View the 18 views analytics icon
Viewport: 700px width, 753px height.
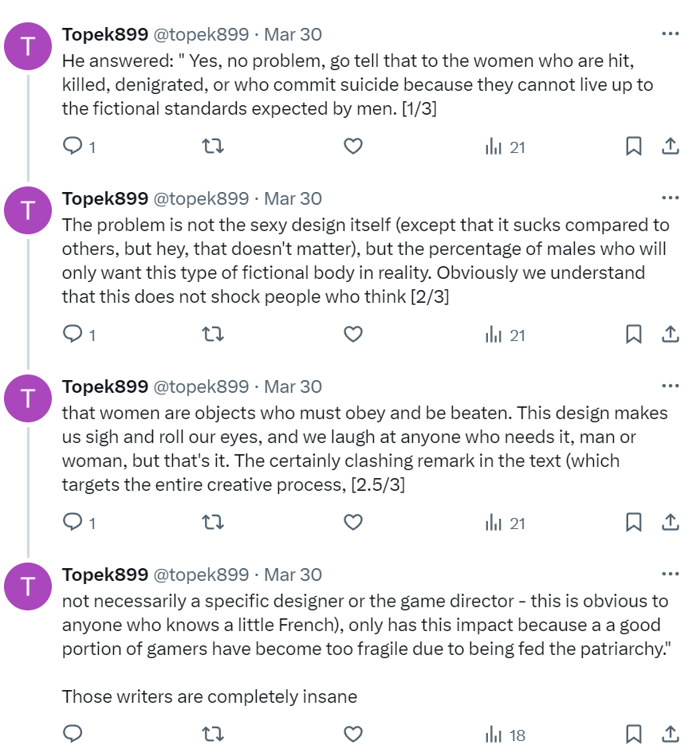pyautogui.click(x=505, y=735)
